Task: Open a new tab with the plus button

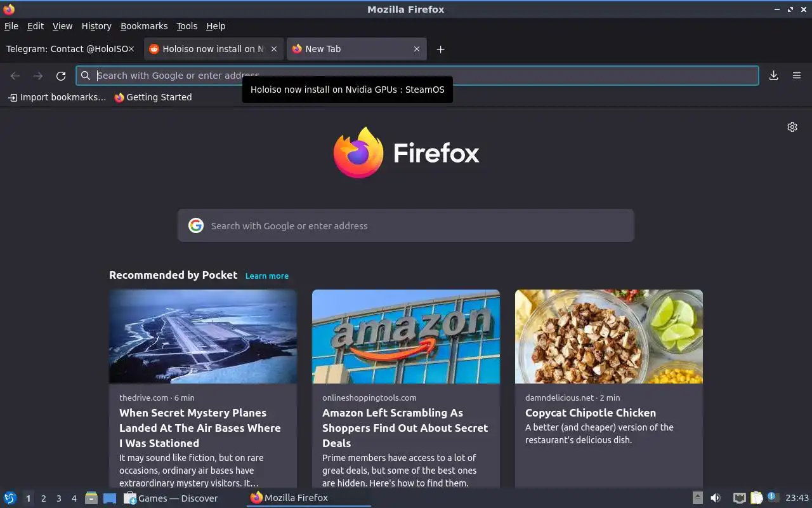Action: 440,49
